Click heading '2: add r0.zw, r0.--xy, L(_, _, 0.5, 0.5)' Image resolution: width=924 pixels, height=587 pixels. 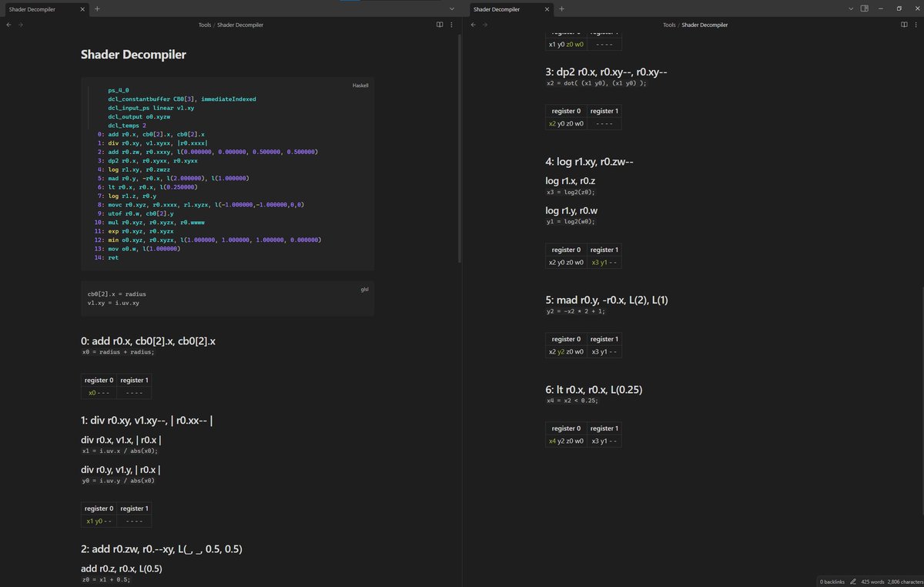click(x=162, y=549)
